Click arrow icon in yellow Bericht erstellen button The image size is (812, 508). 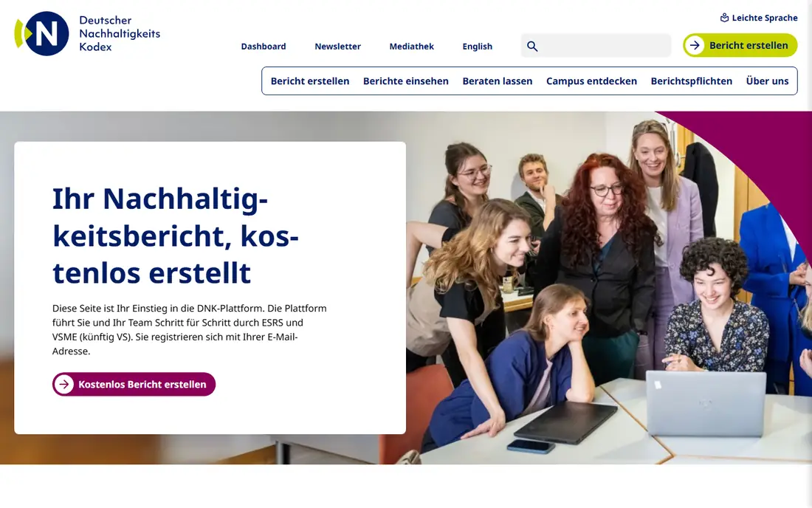(x=695, y=46)
